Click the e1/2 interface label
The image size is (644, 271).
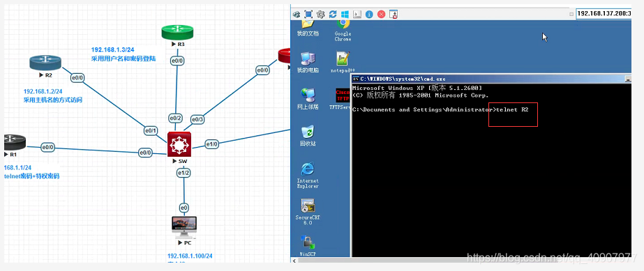pyautogui.click(x=184, y=173)
